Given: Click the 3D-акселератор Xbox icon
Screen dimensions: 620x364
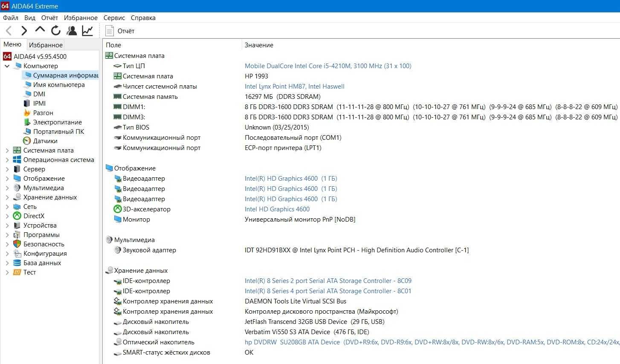Looking at the screenshot, I should [x=118, y=209].
